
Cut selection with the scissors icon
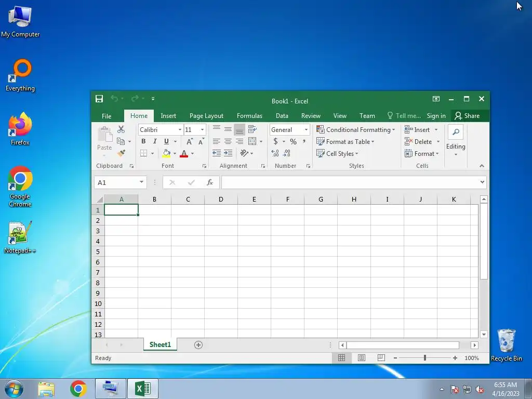pos(121,129)
